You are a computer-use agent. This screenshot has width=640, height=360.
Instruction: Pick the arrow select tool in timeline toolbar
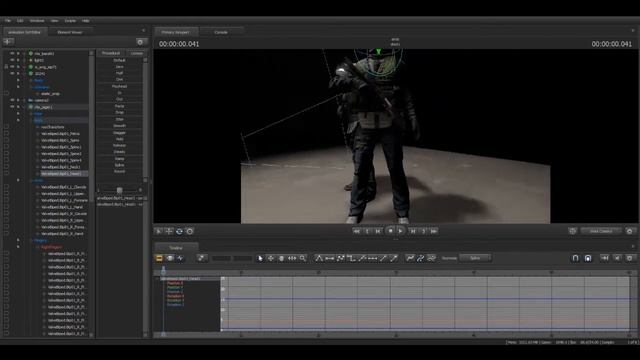click(x=260, y=258)
